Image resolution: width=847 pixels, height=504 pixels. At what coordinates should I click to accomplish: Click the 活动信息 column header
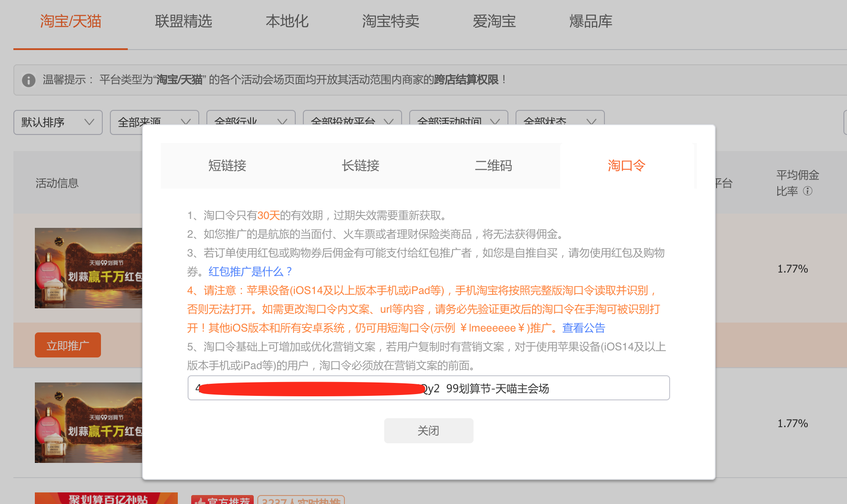click(57, 183)
